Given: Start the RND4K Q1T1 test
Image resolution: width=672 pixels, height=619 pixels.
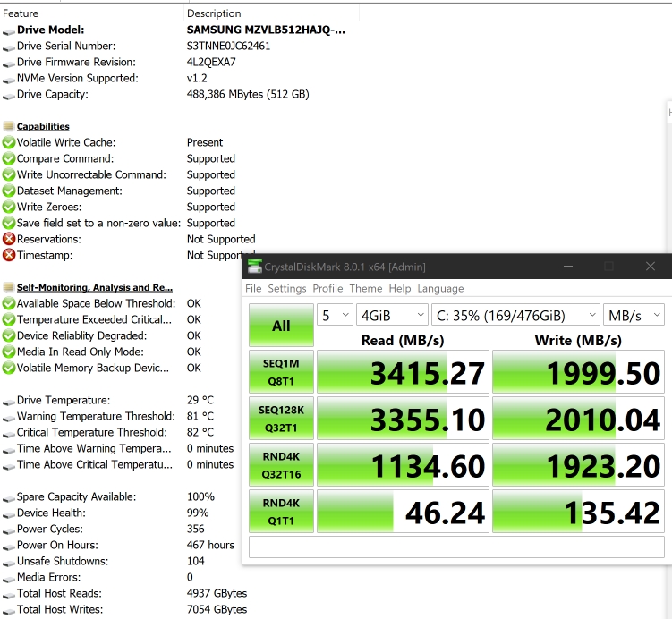Looking at the screenshot, I should point(281,512).
